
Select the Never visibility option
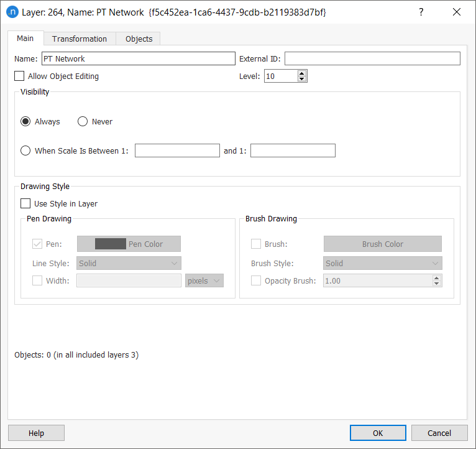(83, 122)
